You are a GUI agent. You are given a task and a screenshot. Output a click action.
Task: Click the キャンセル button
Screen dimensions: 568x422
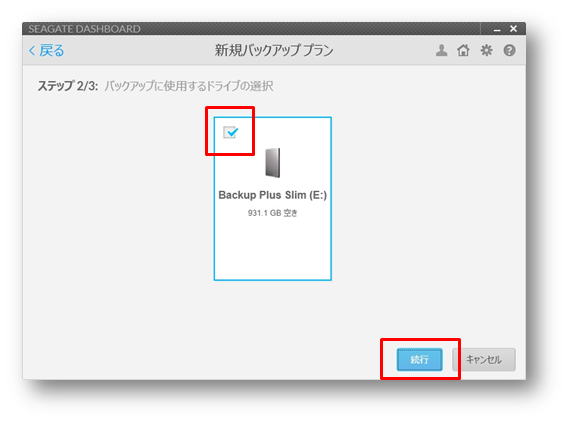[x=484, y=359]
